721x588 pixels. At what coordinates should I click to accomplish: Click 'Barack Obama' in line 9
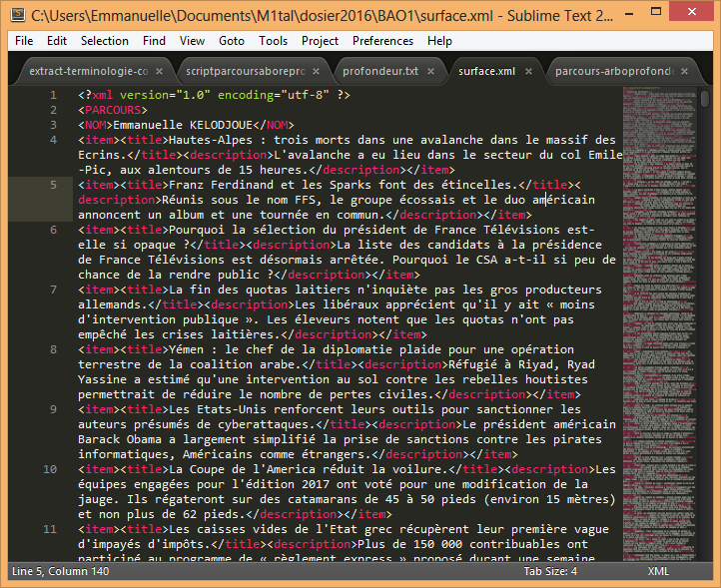(x=120, y=439)
